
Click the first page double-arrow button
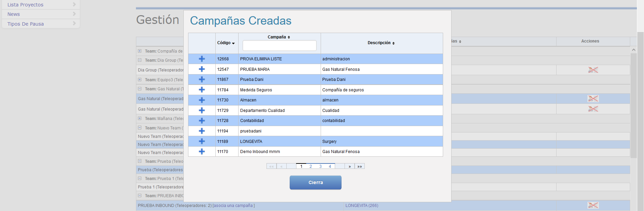[272, 166]
